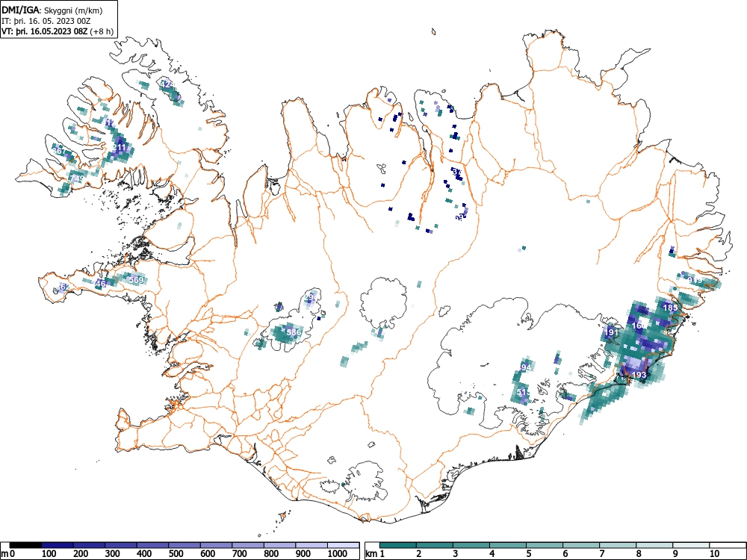
Task: Click the 800–900 m legend swatch
Action: click(x=280, y=545)
